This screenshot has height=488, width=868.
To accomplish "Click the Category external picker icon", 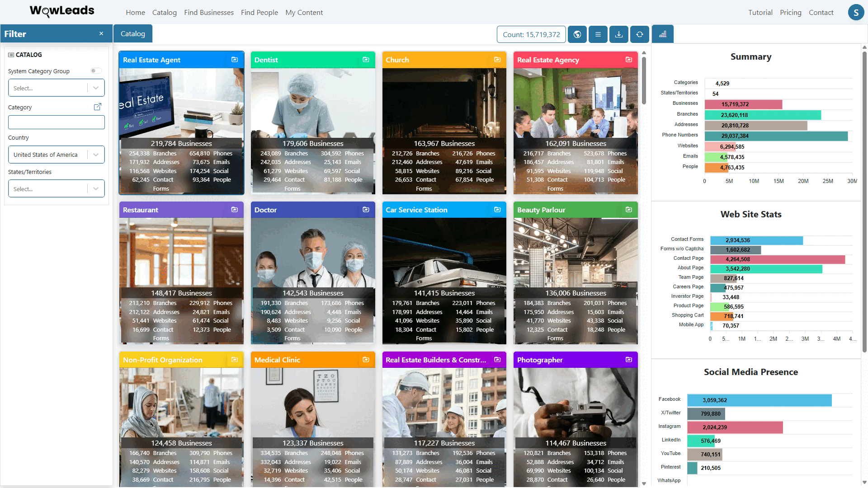I will pos(97,107).
